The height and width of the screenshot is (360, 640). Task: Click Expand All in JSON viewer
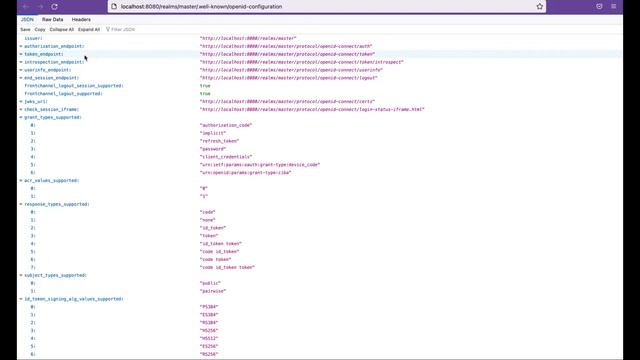tap(89, 29)
